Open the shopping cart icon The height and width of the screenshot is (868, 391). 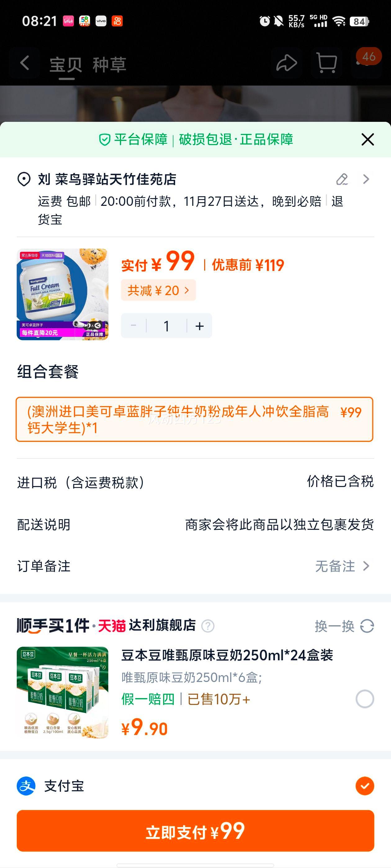click(326, 63)
